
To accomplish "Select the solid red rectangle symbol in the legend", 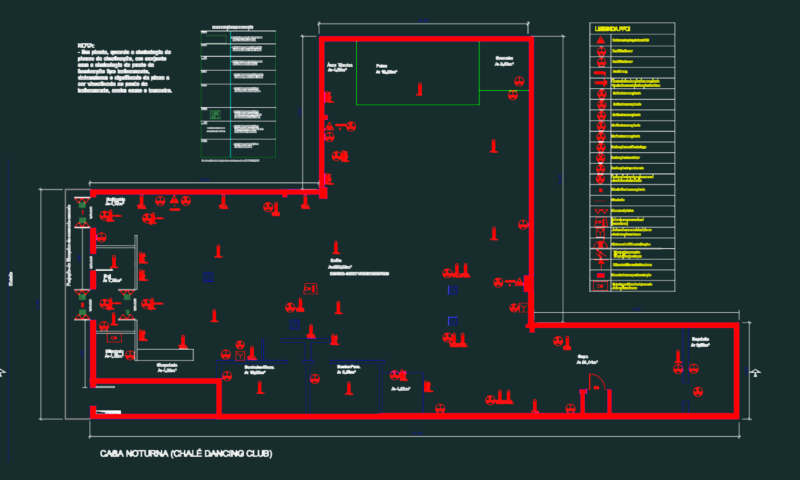I will [601, 275].
